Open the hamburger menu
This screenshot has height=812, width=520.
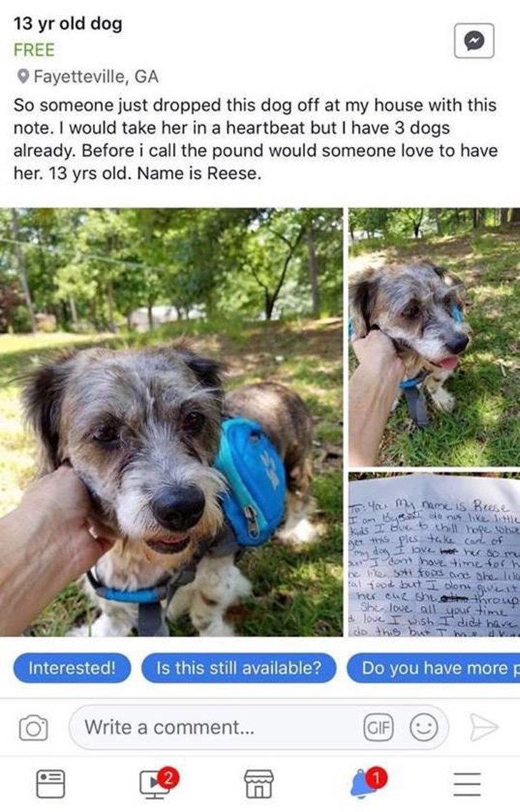(x=467, y=784)
